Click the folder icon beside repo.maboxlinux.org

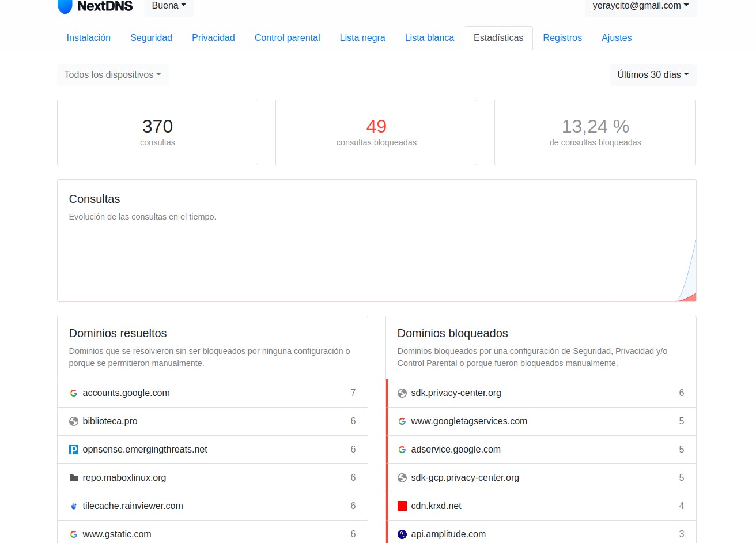pyautogui.click(x=74, y=478)
